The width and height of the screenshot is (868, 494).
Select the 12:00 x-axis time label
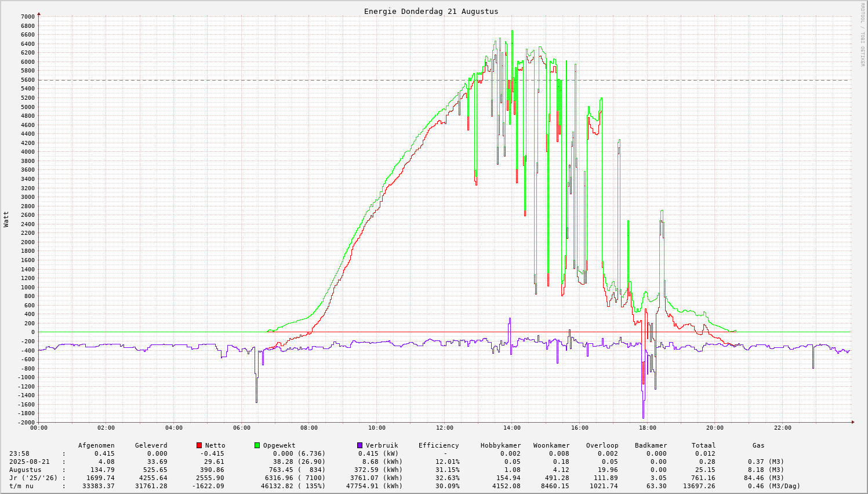pos(444,428)
